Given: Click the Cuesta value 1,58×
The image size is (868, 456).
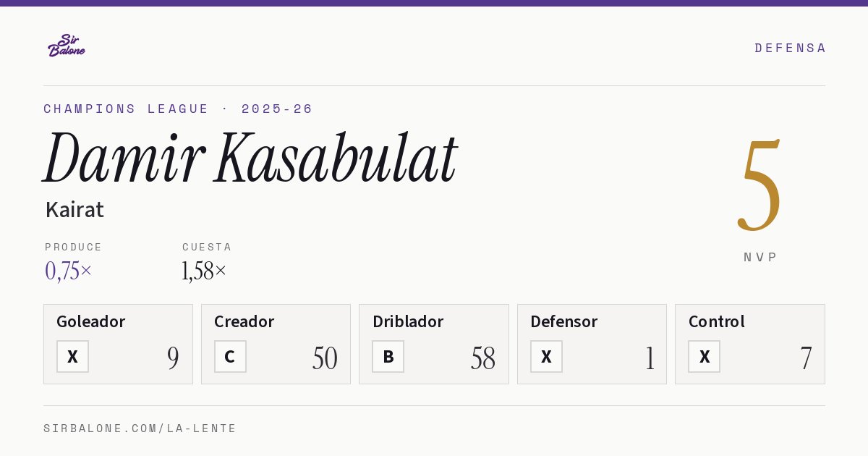Looking at the screenshot, I should point(204,271).
